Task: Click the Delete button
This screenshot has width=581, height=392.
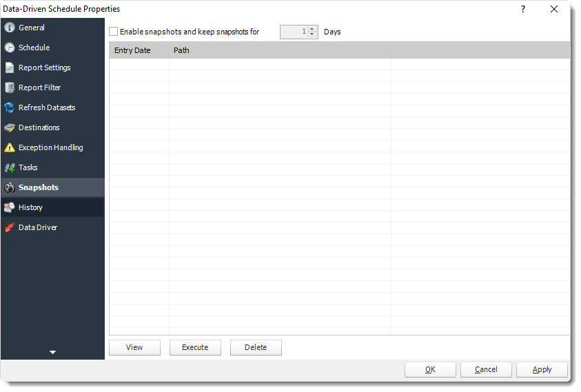Action: 256,347
